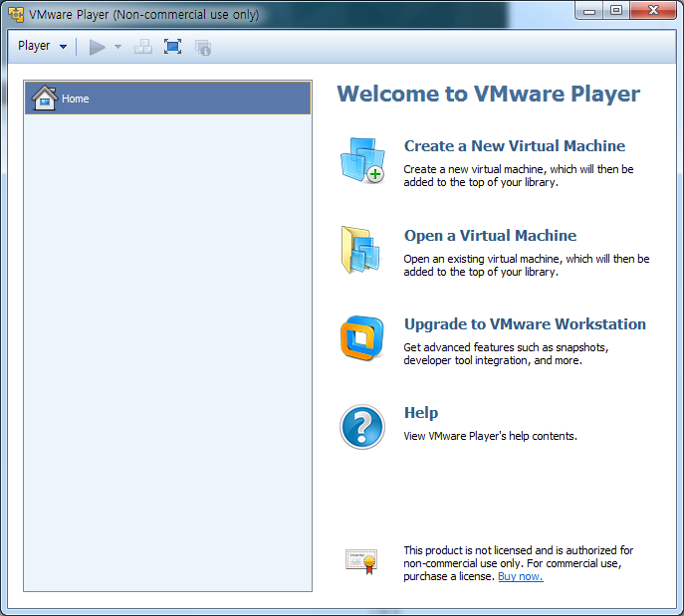Image resolution: width=684 pixels, height=616 pixels.
Task: Click text 'View VMware Player's help contents.'
Action: point(490,437)
